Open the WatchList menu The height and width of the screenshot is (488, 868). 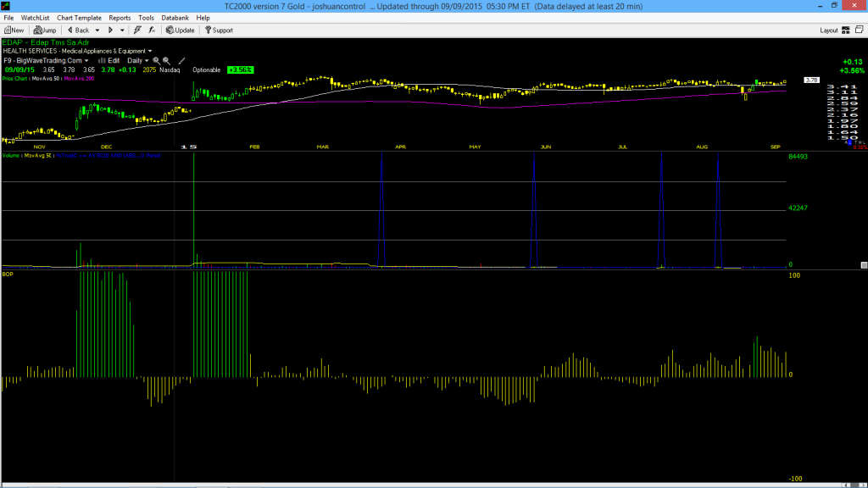click(35, 18)
